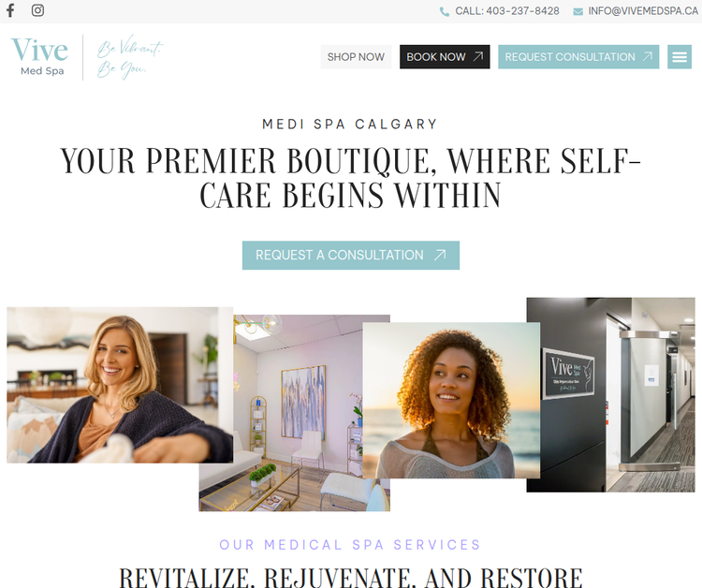702x588 pixels.
Task: Click the Be Vibrant Be You tagline
Action: [130, 57]
